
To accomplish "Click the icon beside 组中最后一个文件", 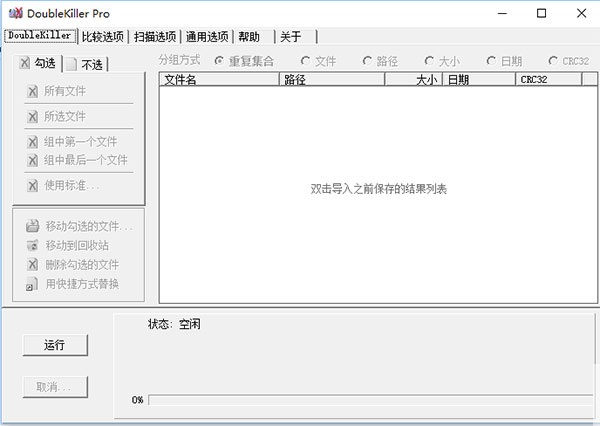I will coord(33,160).
